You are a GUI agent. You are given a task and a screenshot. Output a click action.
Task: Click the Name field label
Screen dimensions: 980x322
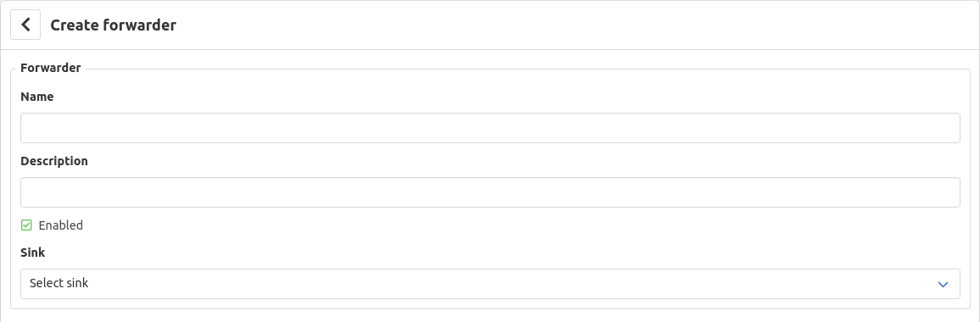pos(36,97)
